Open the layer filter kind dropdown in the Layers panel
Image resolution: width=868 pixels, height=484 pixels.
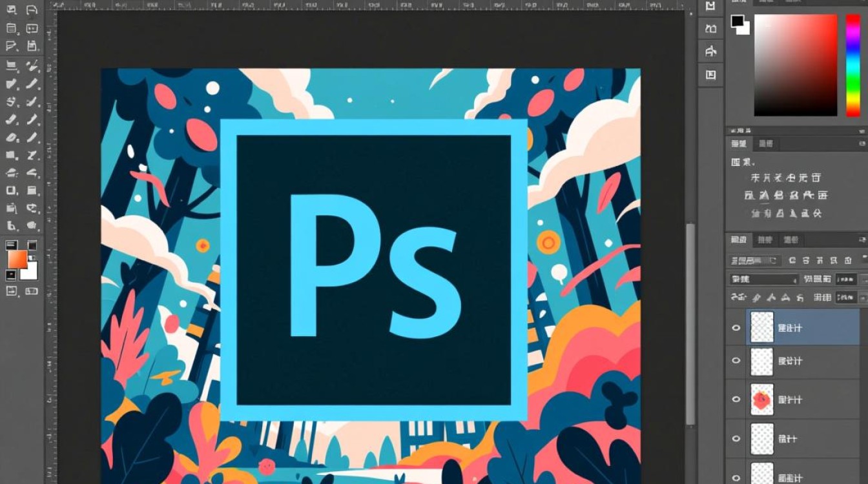(756, 261)
